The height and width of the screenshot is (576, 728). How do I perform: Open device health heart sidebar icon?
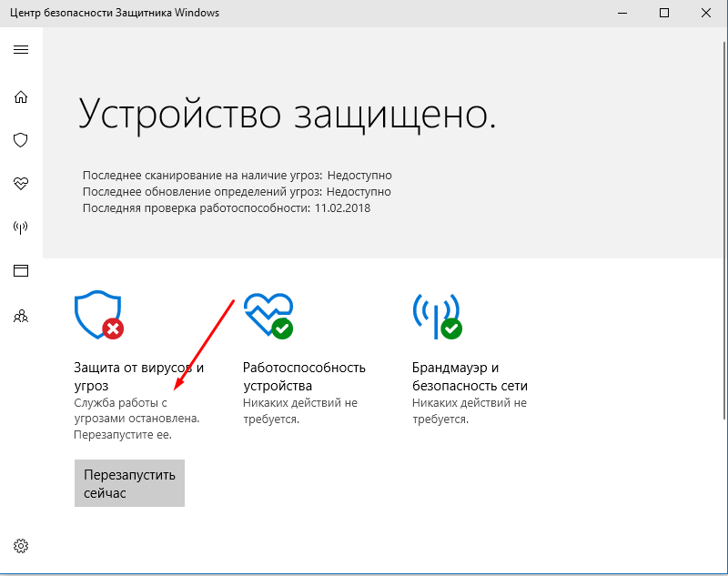click(x=21, y=183)
